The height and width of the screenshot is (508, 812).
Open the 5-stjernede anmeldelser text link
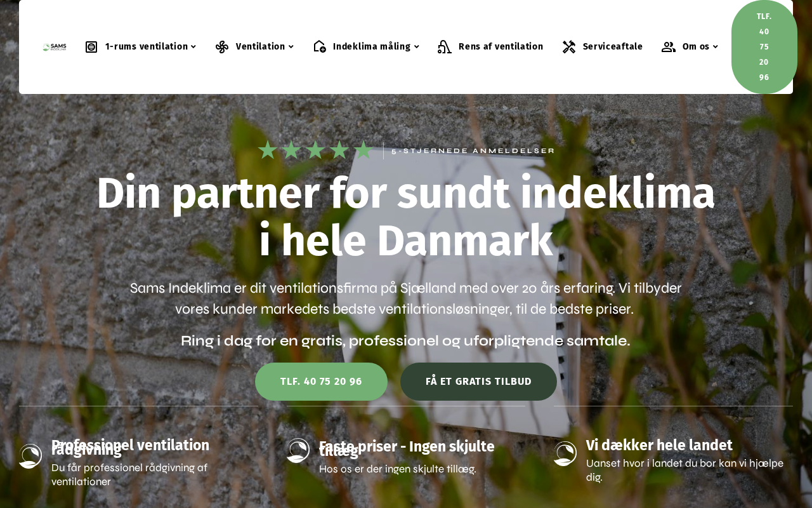coord(473,151)
